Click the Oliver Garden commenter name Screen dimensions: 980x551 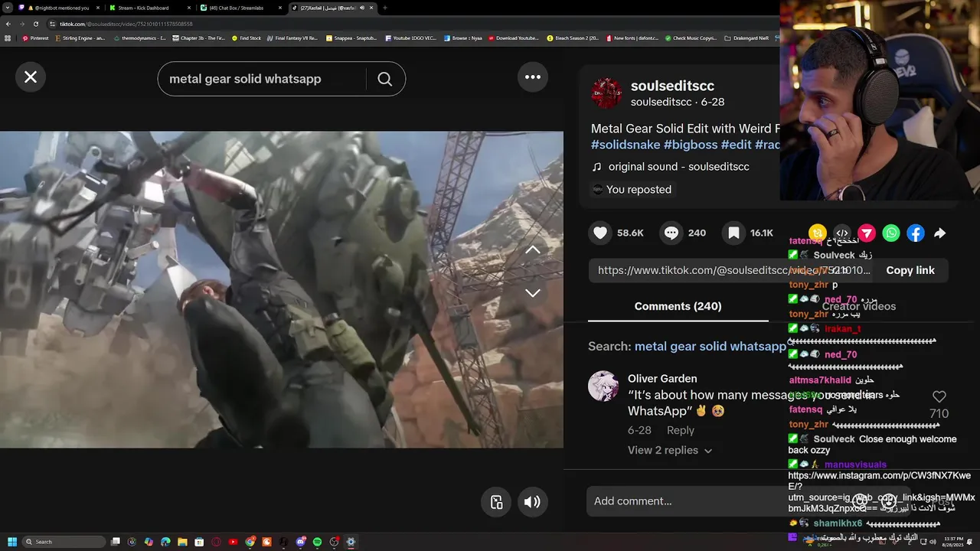[662, 379]
